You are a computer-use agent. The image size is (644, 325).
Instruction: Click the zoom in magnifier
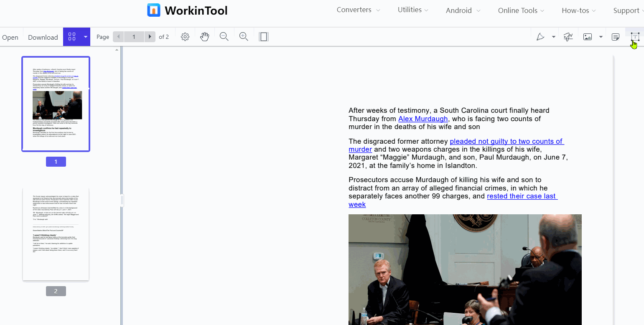pos(244,37)
